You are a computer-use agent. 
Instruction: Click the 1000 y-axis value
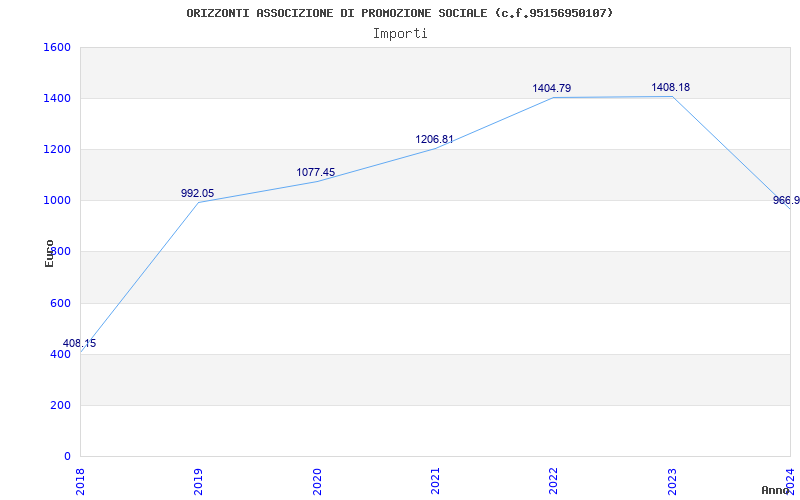[57, 201]
